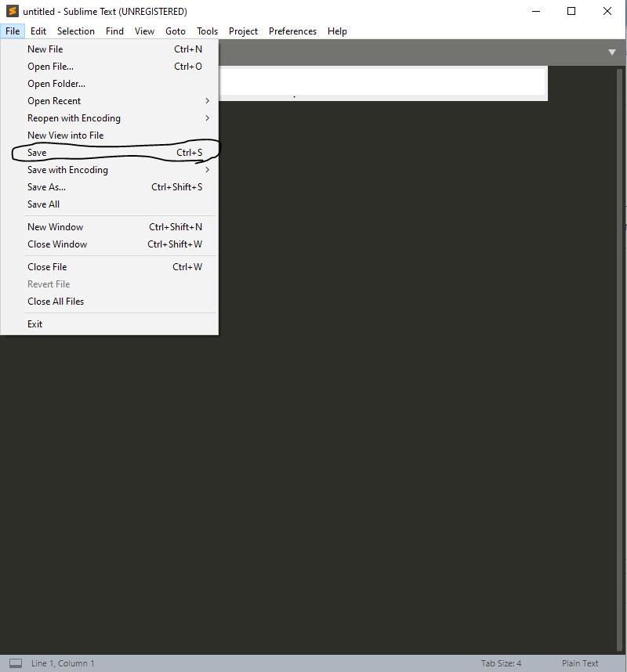The width and height of the screenshot is (627, 672).
Task: Choose Save As... menu entry
Action: pos(110,187)
